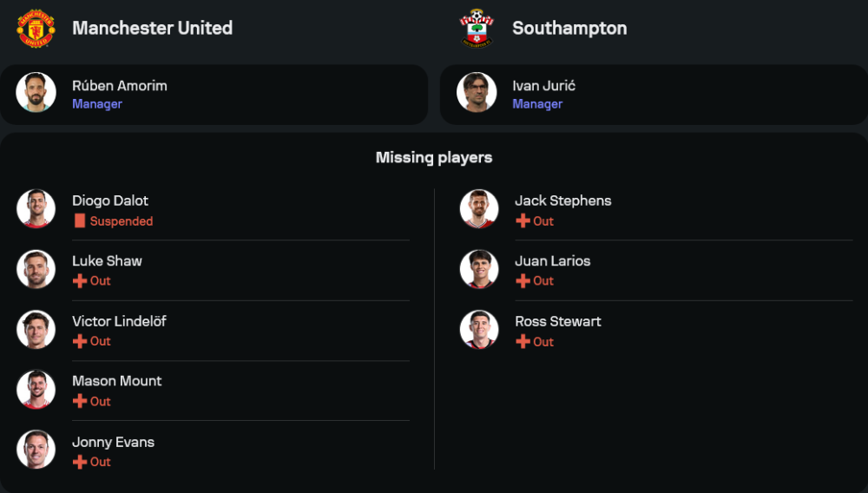The height and width of the screenshot is (493, 868).
Task: Click the Southampton club crest
Action: pos(477,28)
